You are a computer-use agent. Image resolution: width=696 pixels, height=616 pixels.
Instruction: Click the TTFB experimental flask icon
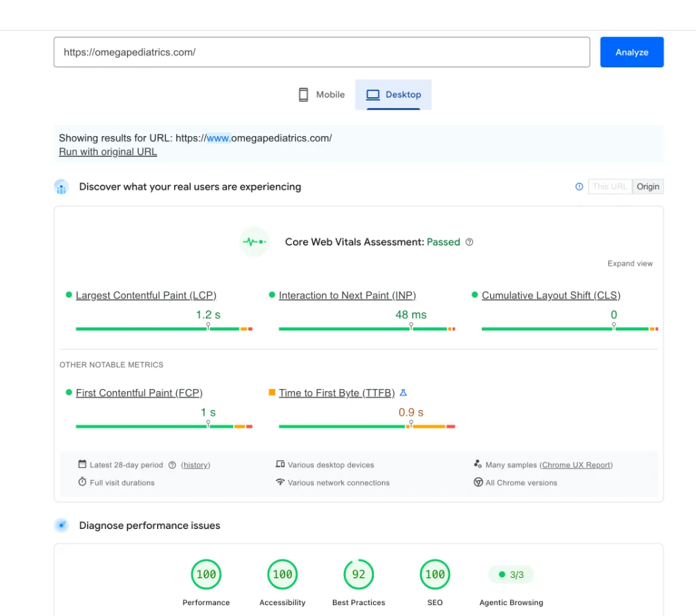point(403,392)
